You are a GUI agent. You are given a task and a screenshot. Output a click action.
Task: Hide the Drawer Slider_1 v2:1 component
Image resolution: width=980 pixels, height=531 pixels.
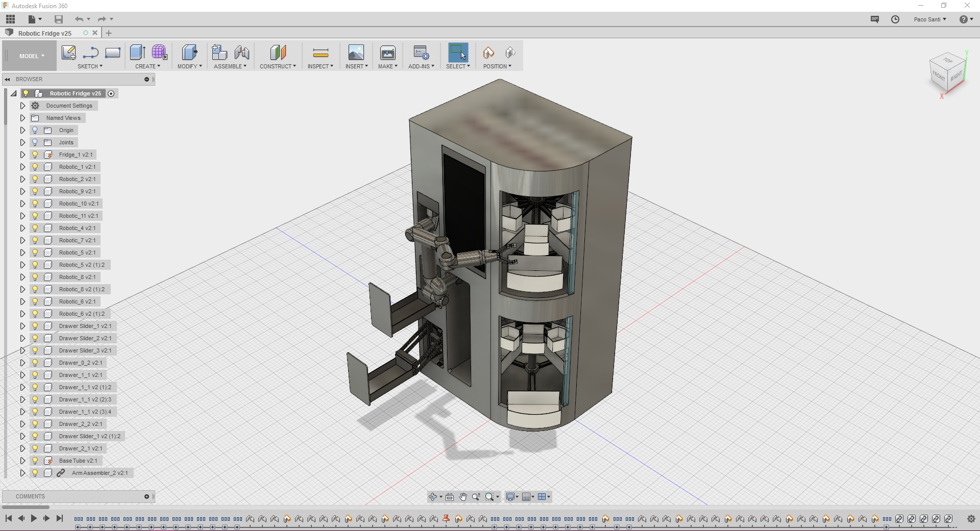pos(35,326)
